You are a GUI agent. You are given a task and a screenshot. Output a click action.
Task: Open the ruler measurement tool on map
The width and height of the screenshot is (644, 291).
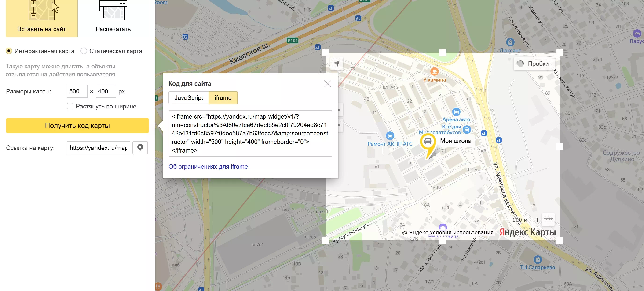pos(548,220)
